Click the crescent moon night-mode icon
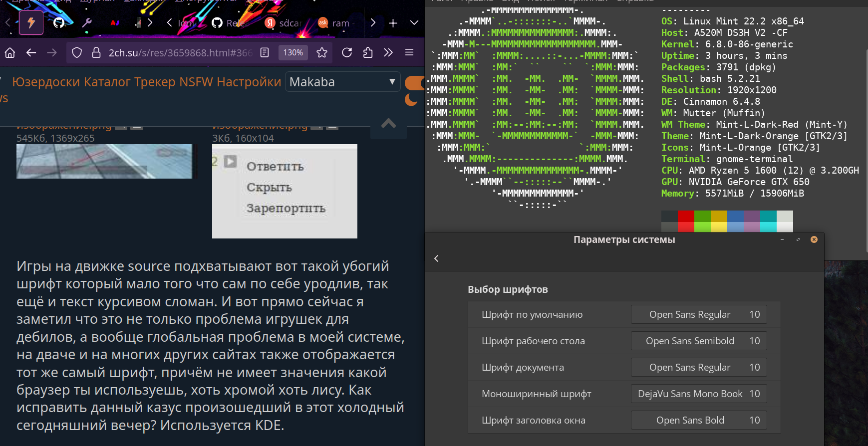Screen dimensions: 868x446 pos(411,99)
